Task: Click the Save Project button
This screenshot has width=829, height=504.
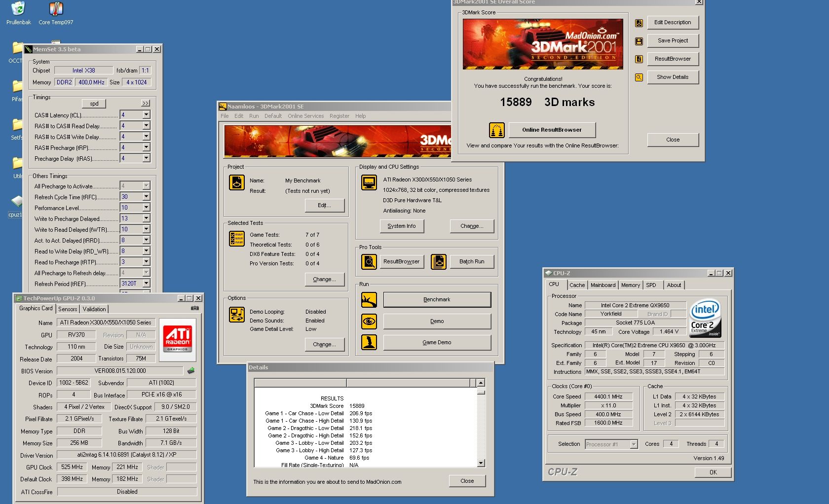Action: [673, 41]
